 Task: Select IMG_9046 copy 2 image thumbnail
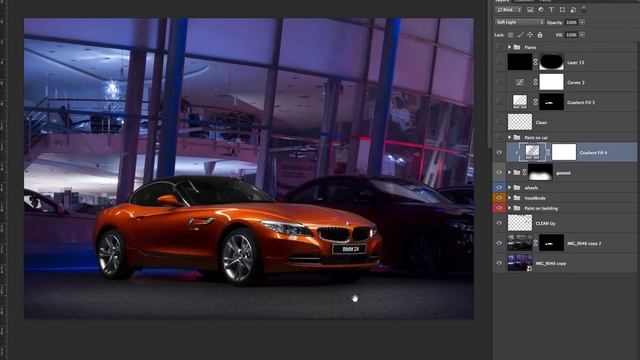click(x=520, y=243)
